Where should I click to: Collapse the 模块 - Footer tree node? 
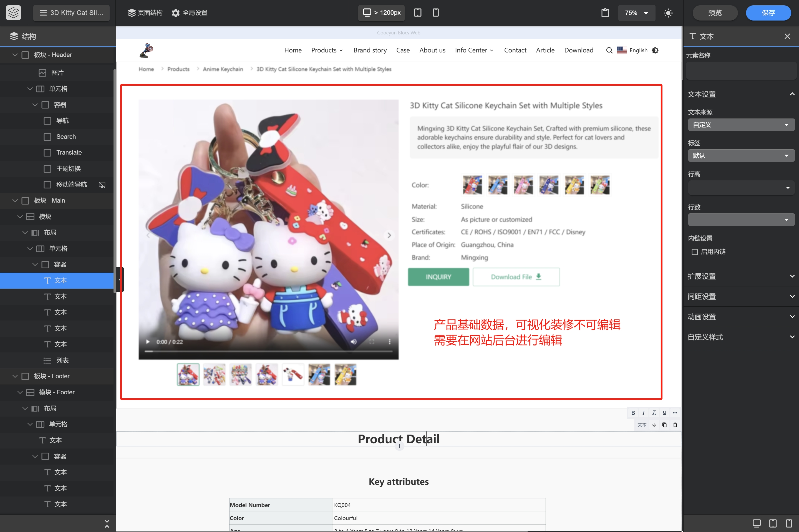(20, 392)
